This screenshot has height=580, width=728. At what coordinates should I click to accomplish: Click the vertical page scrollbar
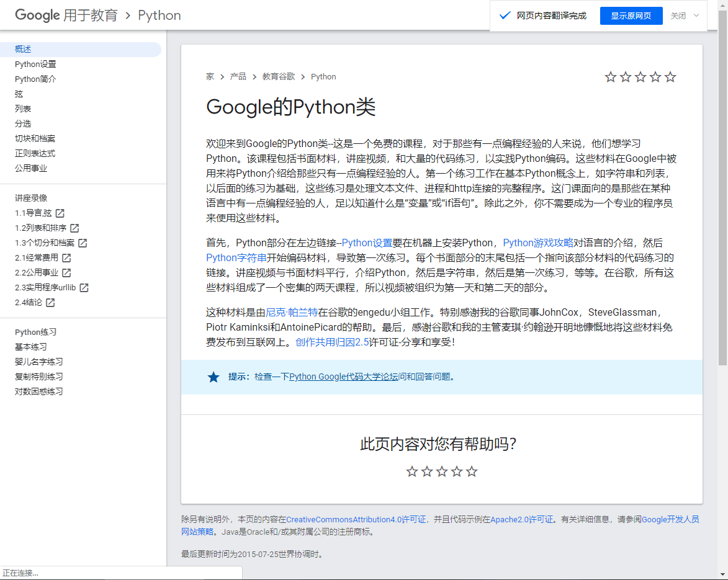(722, 186)
